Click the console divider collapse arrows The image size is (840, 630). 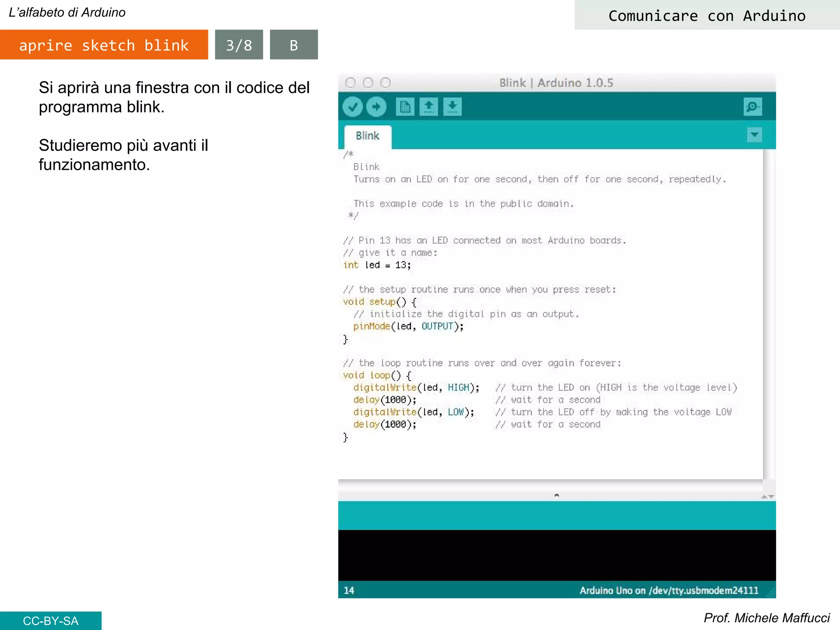pos(767,497)
